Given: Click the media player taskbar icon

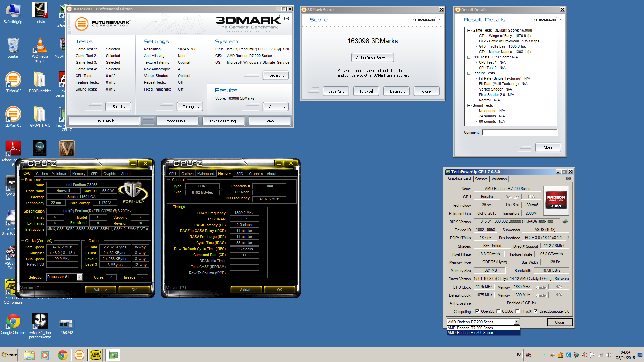Looking at the screenshot, I should click(46, 355).
